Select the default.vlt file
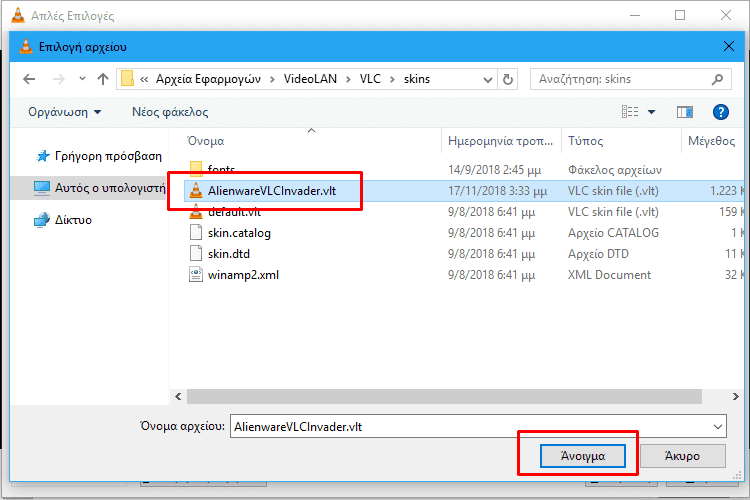The image size is (750, 500). coord(234,211)
